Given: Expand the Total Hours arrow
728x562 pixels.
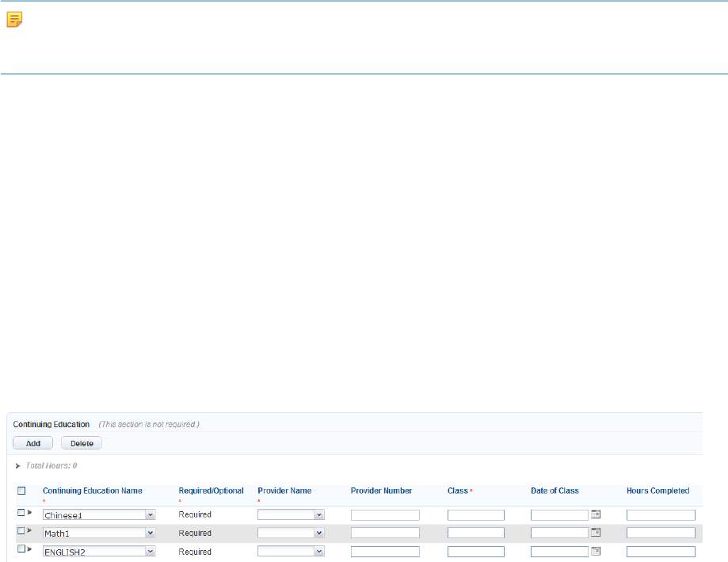Looking at the screenshot, I should (17, 465).
